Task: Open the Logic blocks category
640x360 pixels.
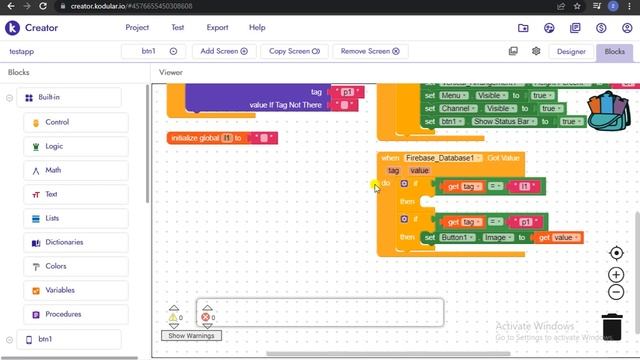Action: [76, 147]
